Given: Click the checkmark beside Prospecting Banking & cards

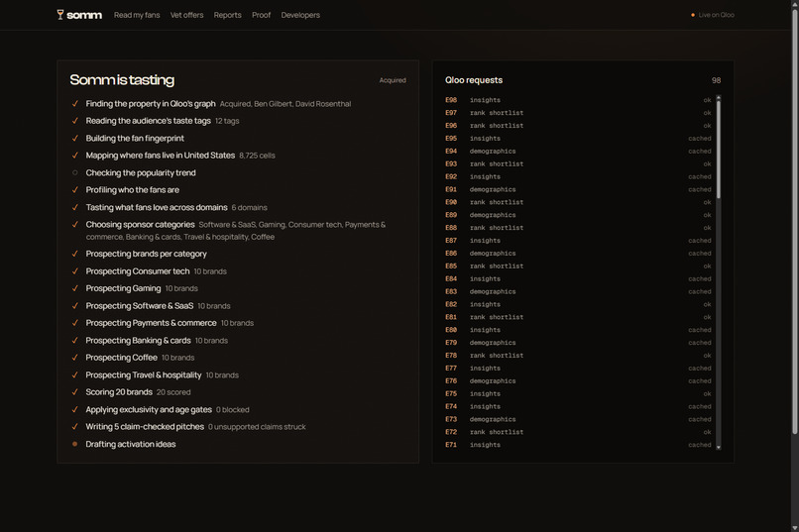Looking at the screenshot, I should pyautogui.click(x=75, y=340).
